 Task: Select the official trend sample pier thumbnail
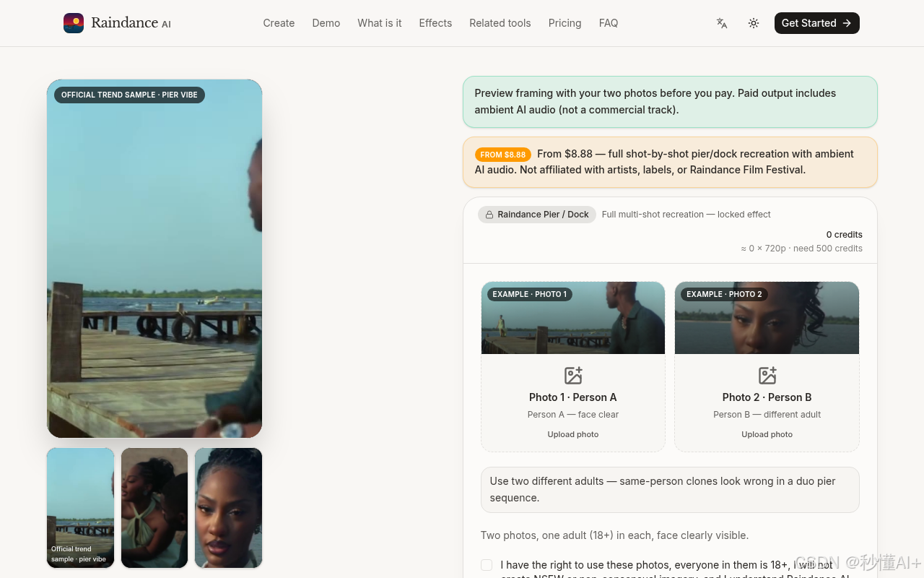point(80,508)
